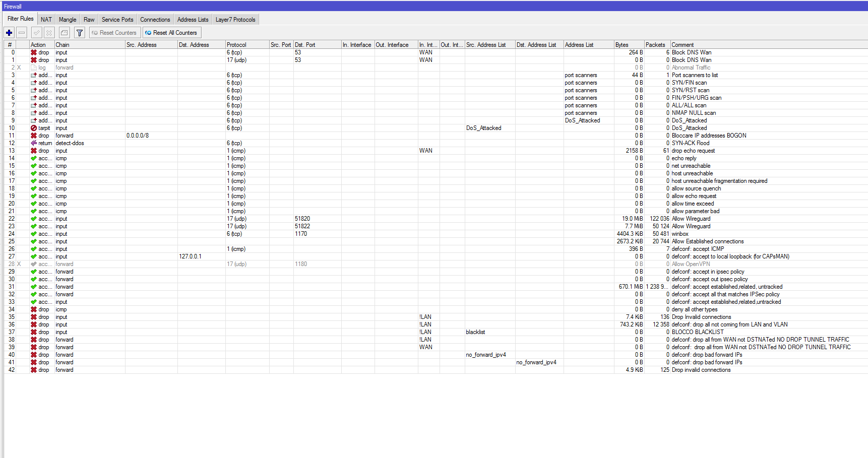Select accept icon of 'echo reply' rule
868x458 pixels.
pyautogui.click(x=34, y=158)
